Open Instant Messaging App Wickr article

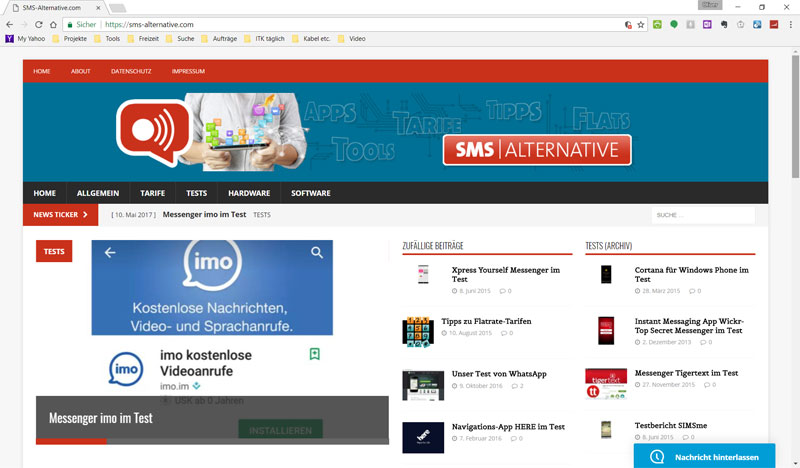tap(689, 326)
